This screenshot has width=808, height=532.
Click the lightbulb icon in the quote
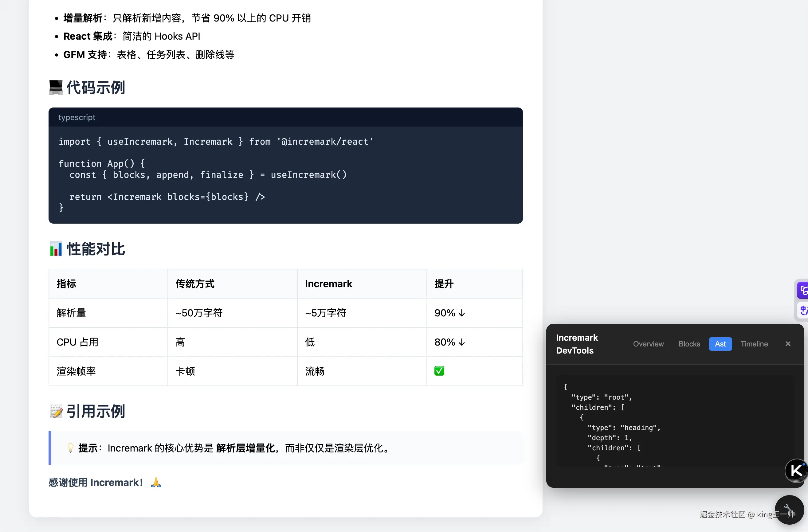tap(71, 448)
